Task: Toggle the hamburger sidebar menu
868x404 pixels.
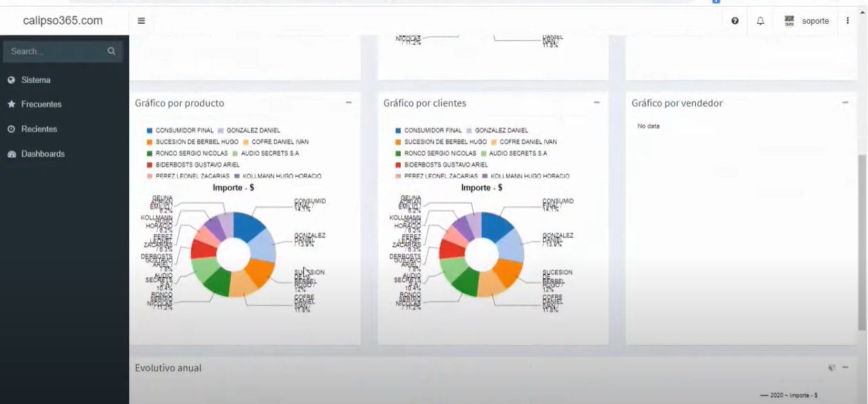Action: click(141, 21)
